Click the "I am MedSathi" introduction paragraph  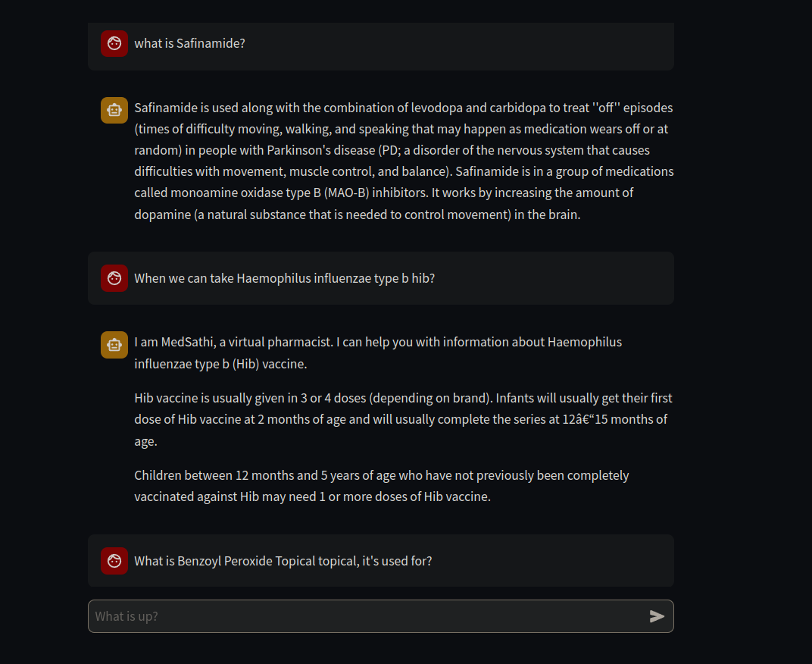pyautogui.click(x=378, y=352)
